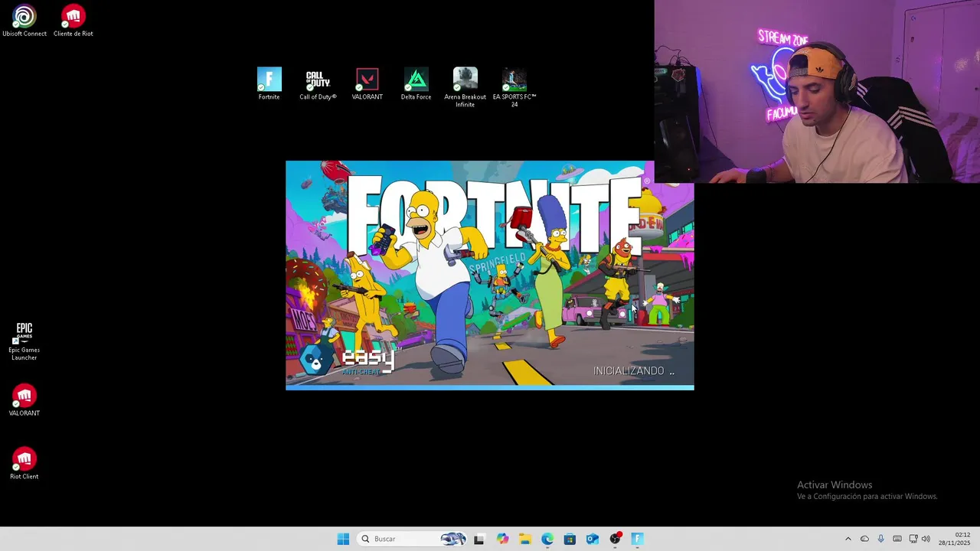Launch Microsoft Edge from the taskbar

[547, 539]
